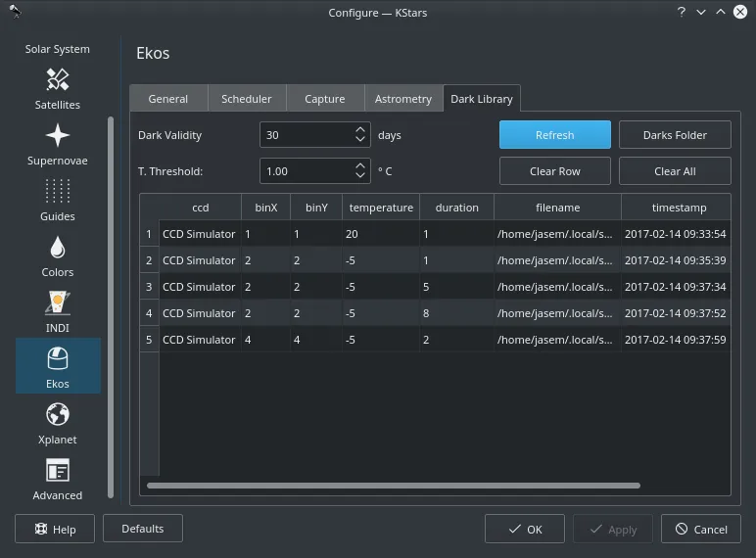Click filename cell in row 2

click(x=558, y=260)
